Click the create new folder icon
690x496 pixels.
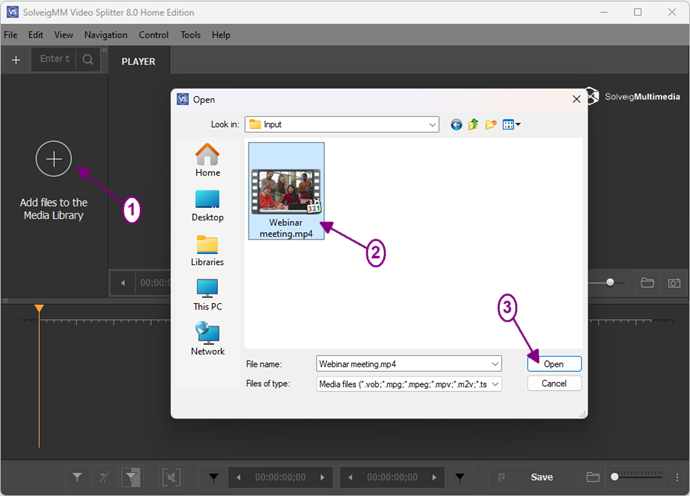491,125
